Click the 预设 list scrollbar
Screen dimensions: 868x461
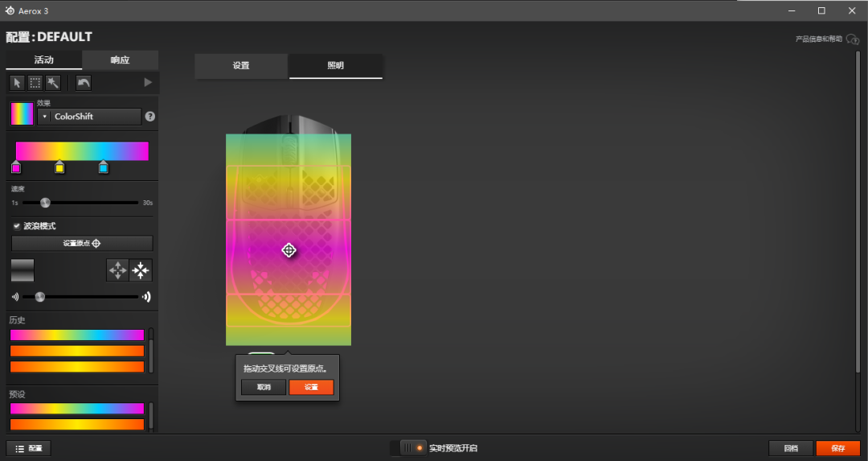point(151,416)
